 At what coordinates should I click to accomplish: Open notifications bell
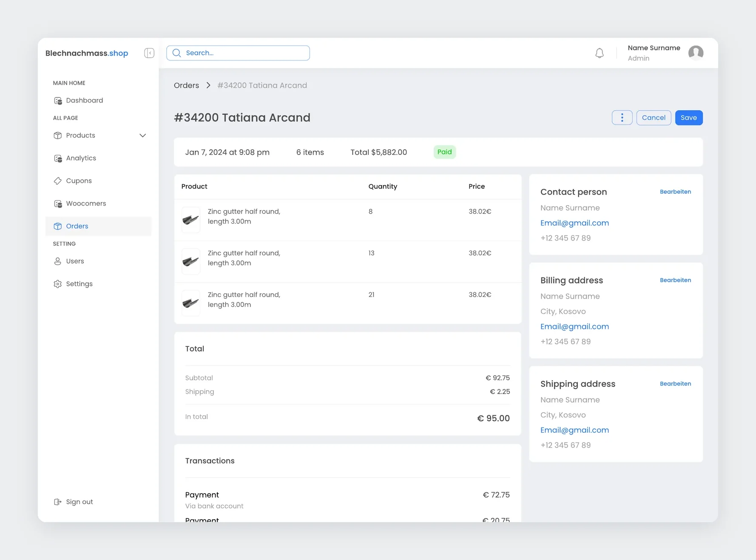(x=600, y=53)
